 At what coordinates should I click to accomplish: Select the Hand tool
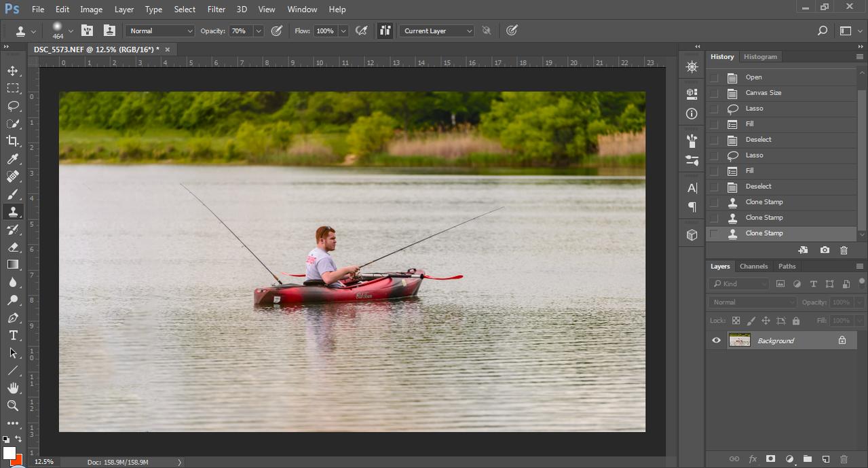13,388
